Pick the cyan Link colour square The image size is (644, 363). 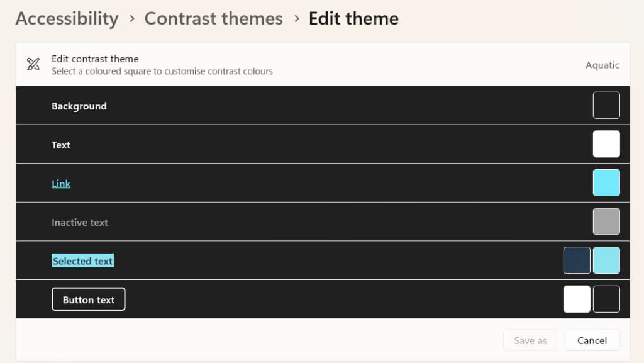[x=606, y=183]
